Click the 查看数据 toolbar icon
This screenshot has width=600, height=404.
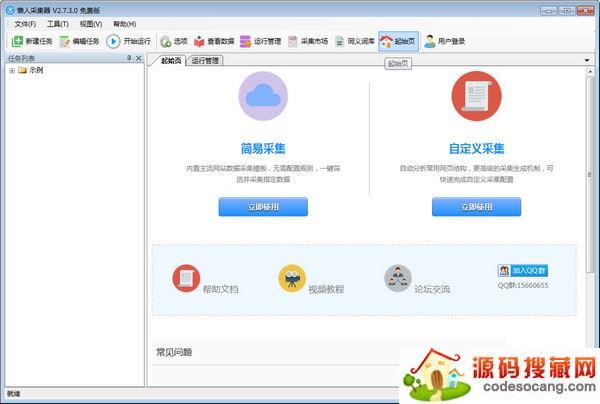[200, 41]
